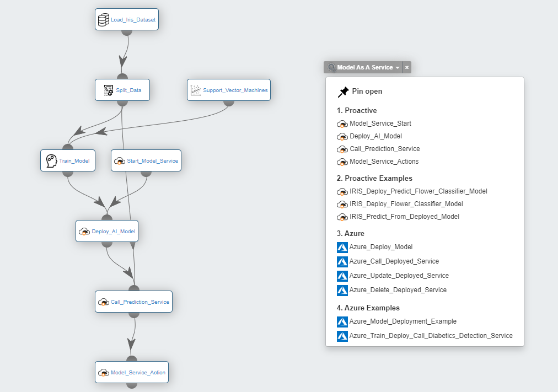Click the '3. Azure' section heading
The image size is (558, 392).
[351, 234]
